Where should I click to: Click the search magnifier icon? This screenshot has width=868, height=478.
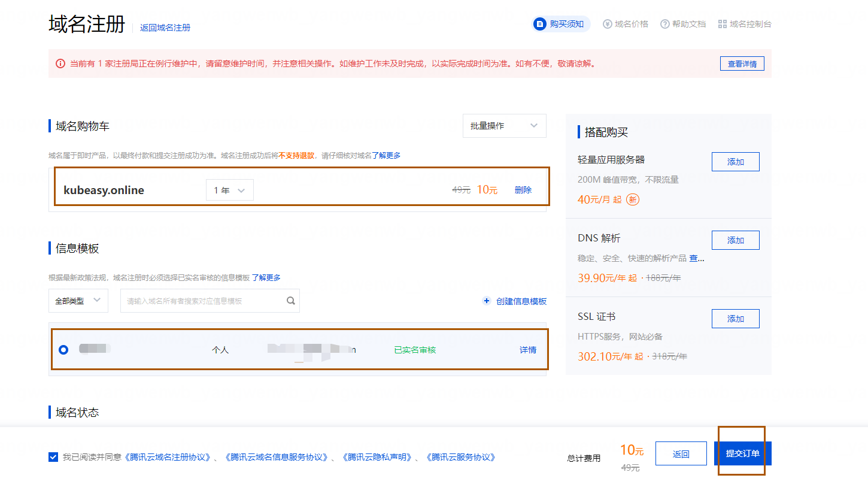291,301
